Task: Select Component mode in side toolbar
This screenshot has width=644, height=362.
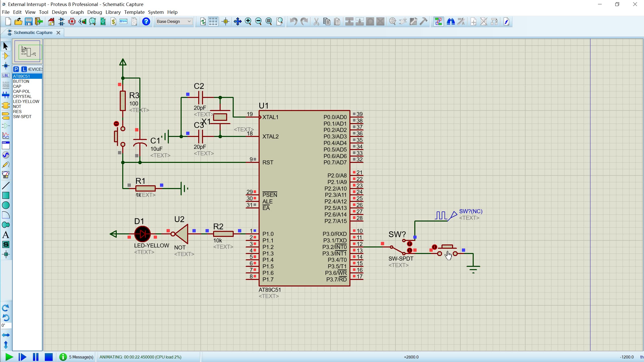Action: 6,56
